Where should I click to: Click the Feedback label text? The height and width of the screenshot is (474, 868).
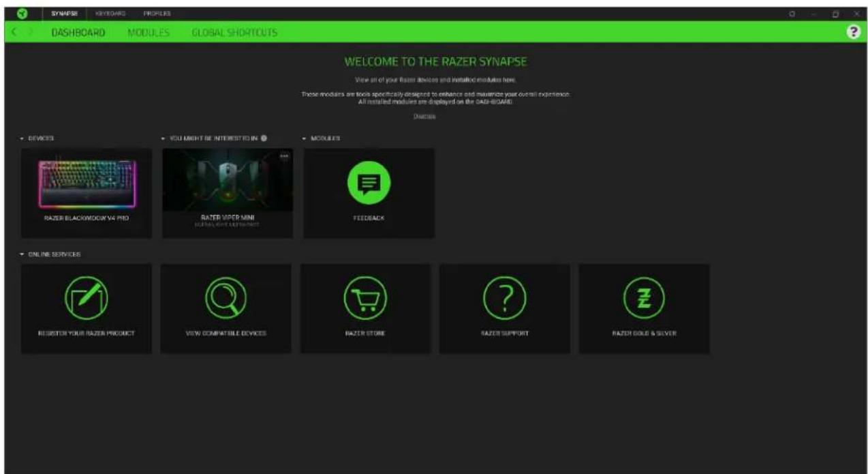(369, 218)
